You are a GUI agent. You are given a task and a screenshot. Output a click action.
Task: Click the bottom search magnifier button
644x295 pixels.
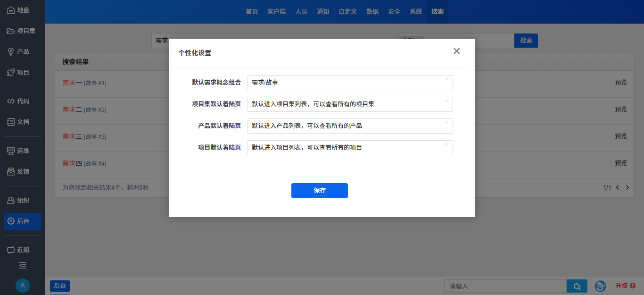[577, 286]
